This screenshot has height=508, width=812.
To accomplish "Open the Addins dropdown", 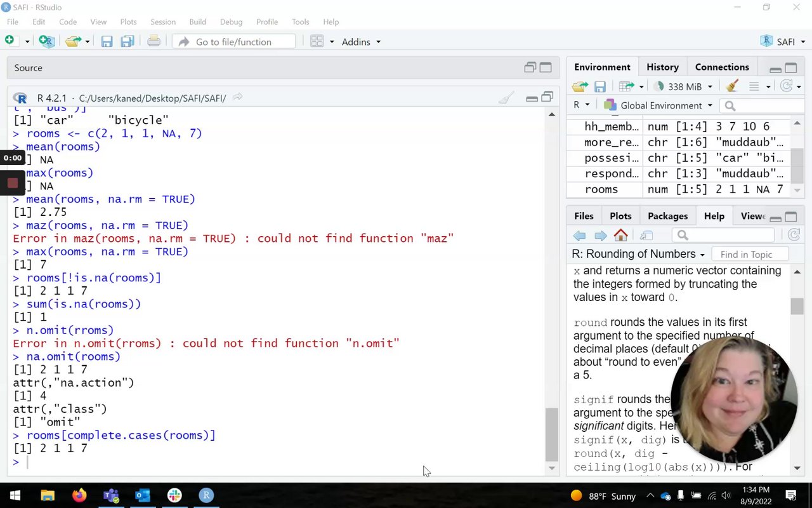I will [361, 42].
